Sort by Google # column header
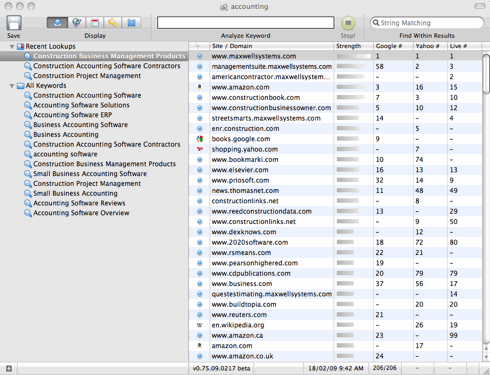 point(393,46)
